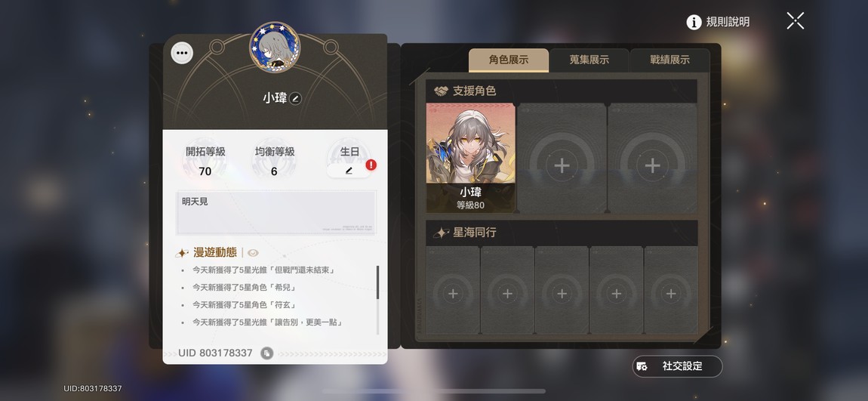
Task: Tap the birthday edit pencil button
Action: coord(349,171)
